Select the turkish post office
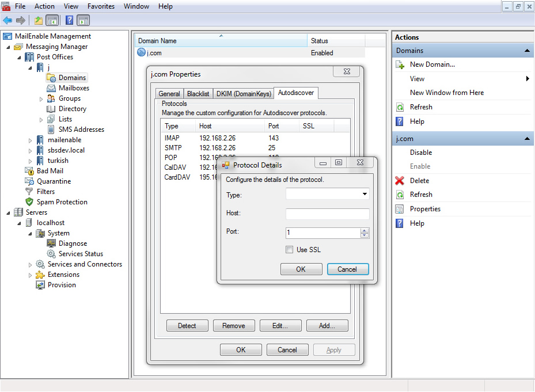This screenshot has height=392, width=535. [x=58, y=161]
